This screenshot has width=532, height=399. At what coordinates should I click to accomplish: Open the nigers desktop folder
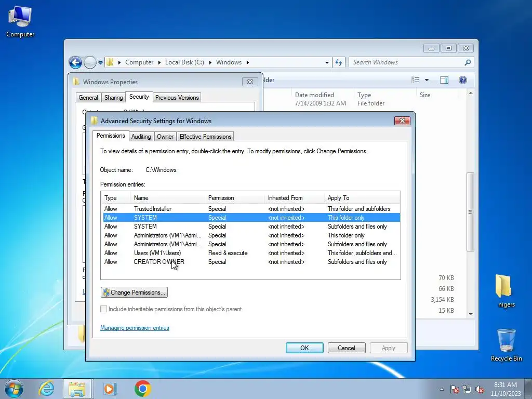tap(506, 290)
